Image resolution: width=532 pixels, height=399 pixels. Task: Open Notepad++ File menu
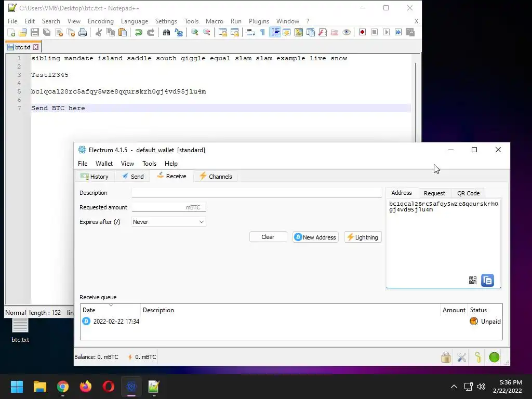coord(12,21)
